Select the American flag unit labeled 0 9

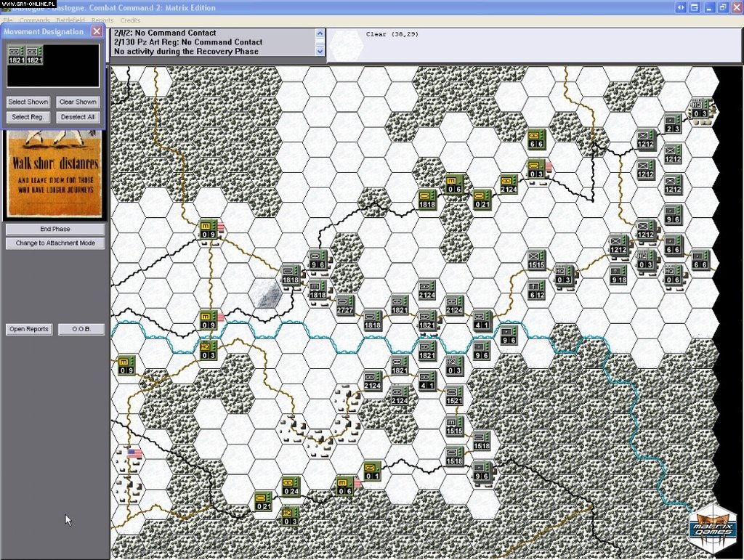(208, 230)
